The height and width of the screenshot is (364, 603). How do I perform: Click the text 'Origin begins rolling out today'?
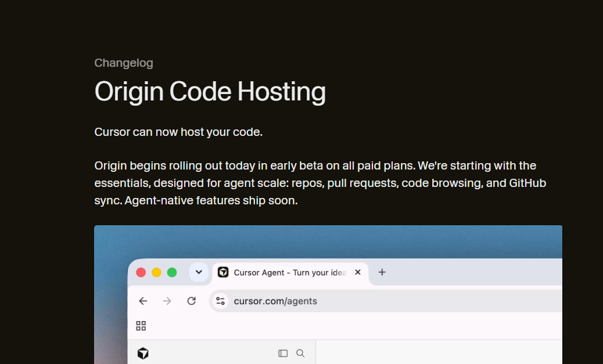(x=175, y=165)
